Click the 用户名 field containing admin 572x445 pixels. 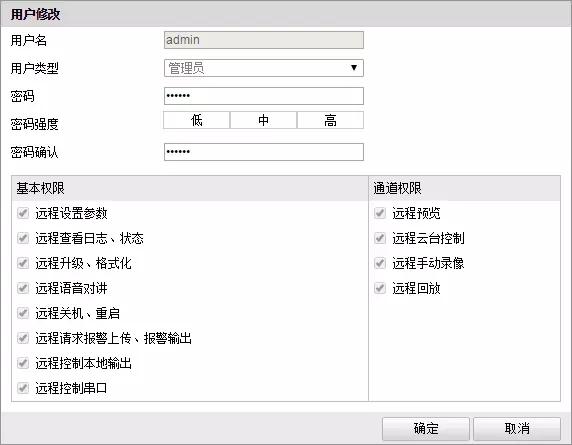pos(264,40)
